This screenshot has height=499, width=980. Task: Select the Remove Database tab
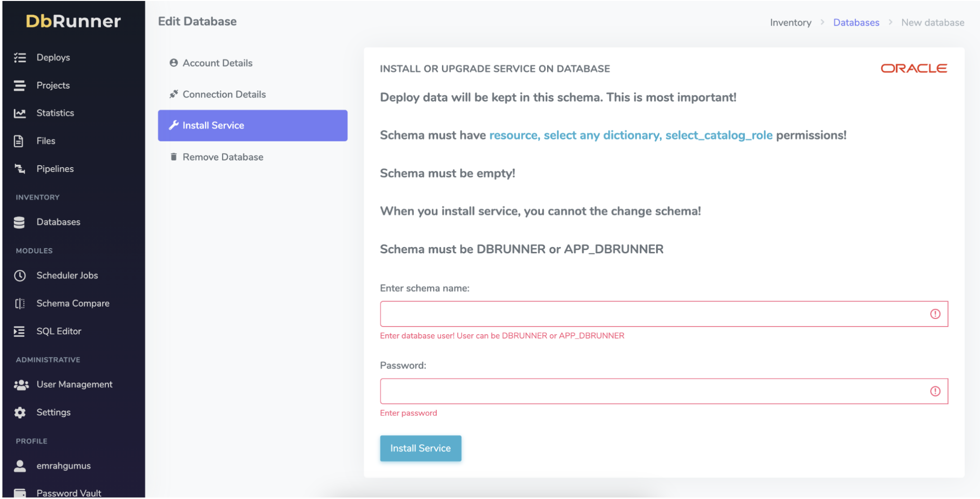pos(222,157)
